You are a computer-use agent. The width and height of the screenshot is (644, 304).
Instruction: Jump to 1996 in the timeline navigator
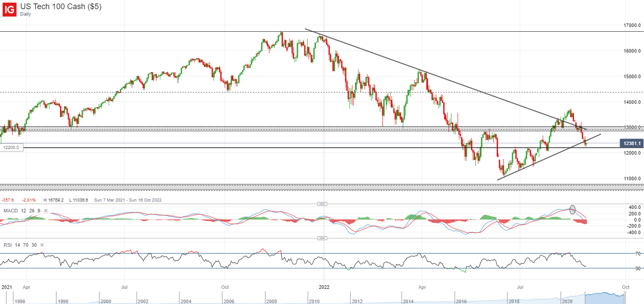(20, 301)
